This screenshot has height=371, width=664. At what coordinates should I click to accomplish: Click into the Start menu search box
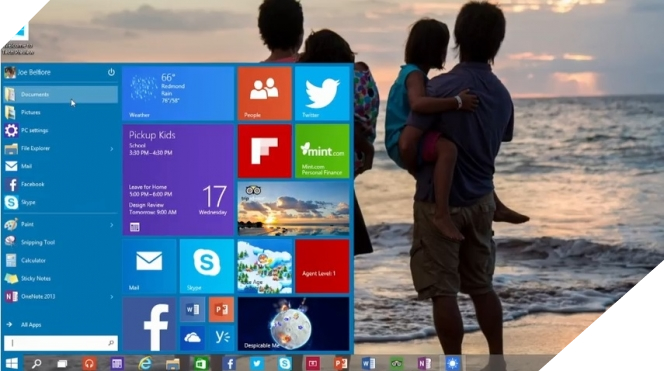[61, 343]
